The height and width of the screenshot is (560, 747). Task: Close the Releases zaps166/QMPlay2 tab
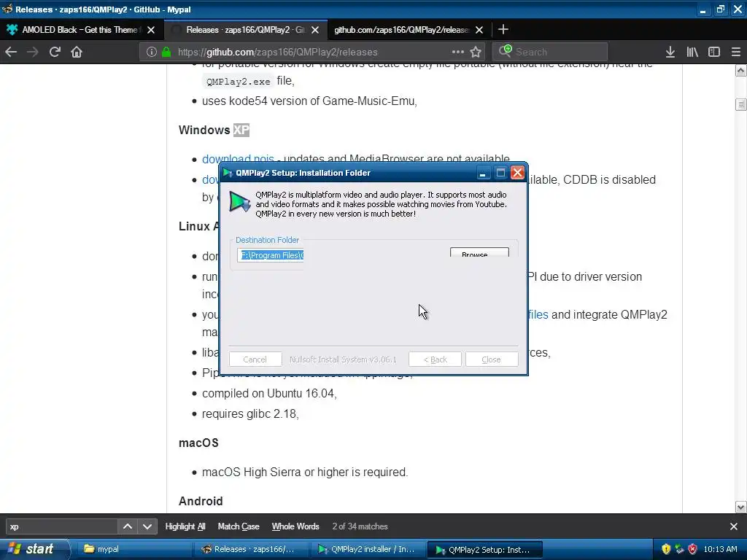point(315,30)
